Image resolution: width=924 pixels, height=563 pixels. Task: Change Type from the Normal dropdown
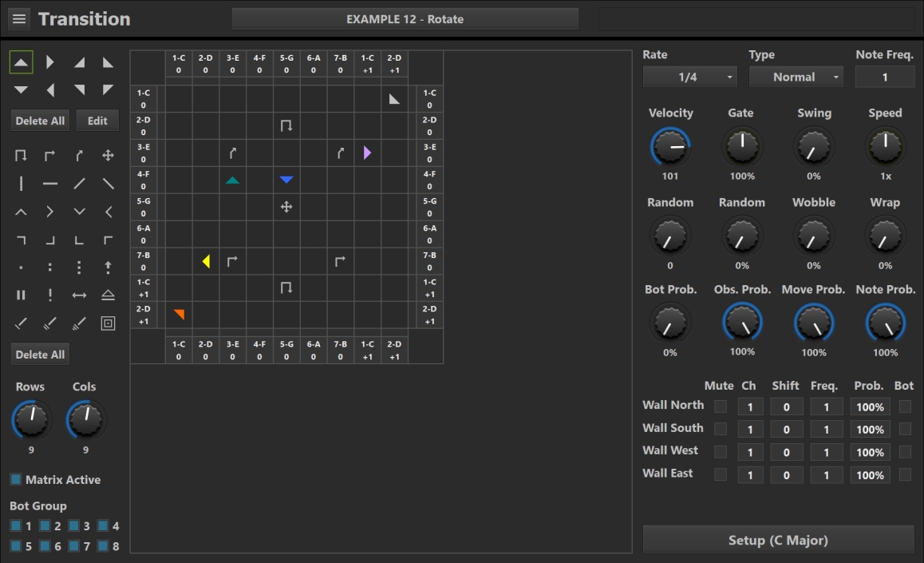tap(796, 77)
